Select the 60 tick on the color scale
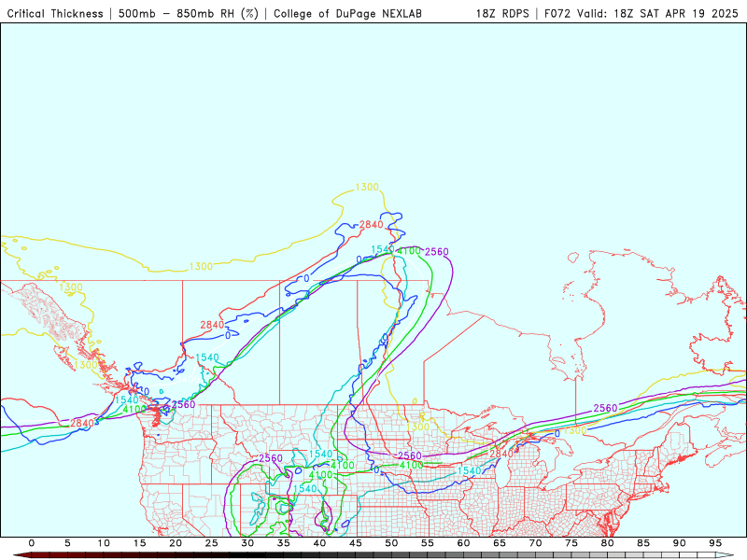 click(x=463, y=543)
